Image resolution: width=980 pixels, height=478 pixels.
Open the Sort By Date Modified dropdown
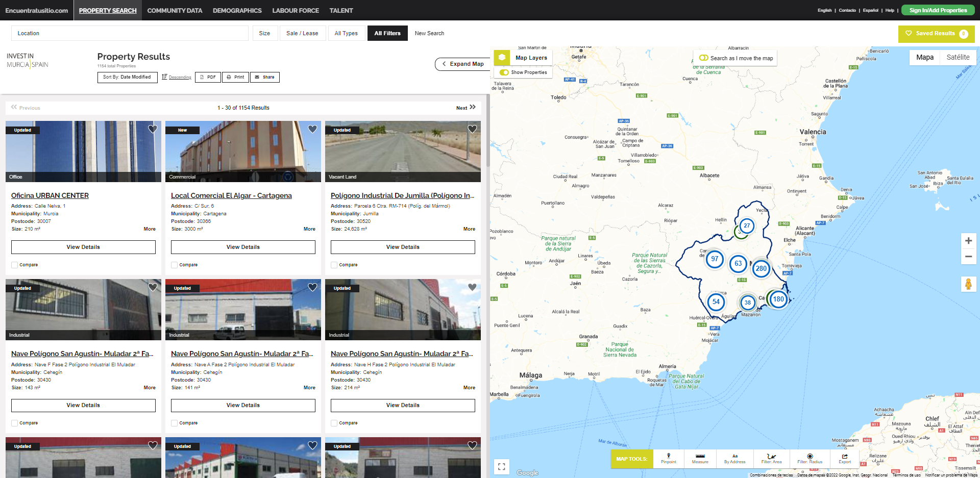(127, 77)
